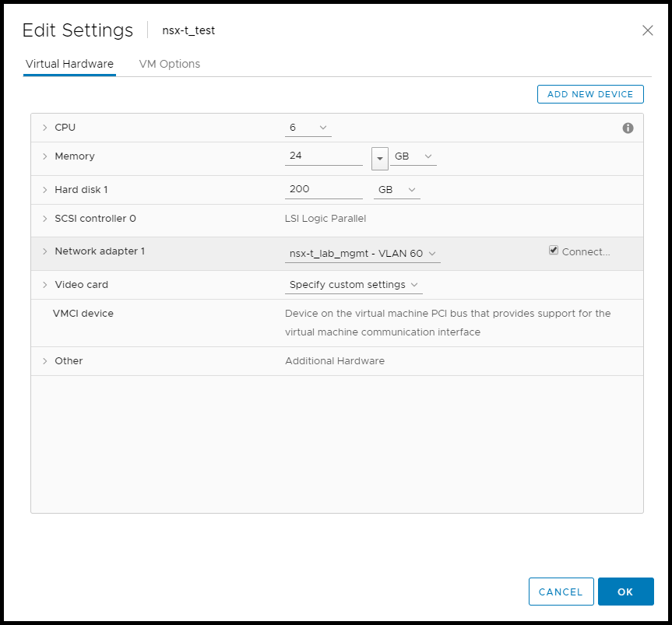Image resolution: width=672 pixels, height=625 pixels.
Task: Open the memory size preset arrow
Action: (380, 157)
